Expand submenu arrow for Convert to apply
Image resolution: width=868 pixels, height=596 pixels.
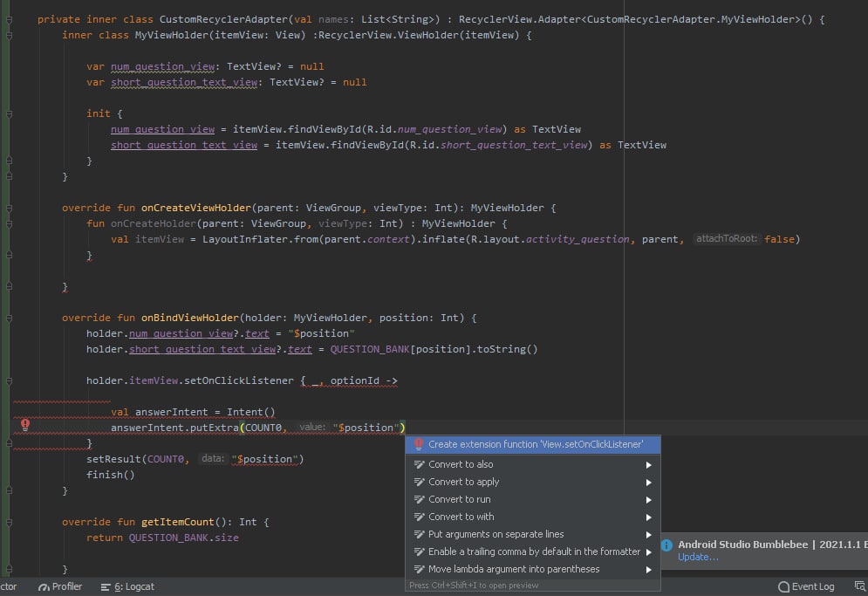pyautogui.click(x=649, y=483)
